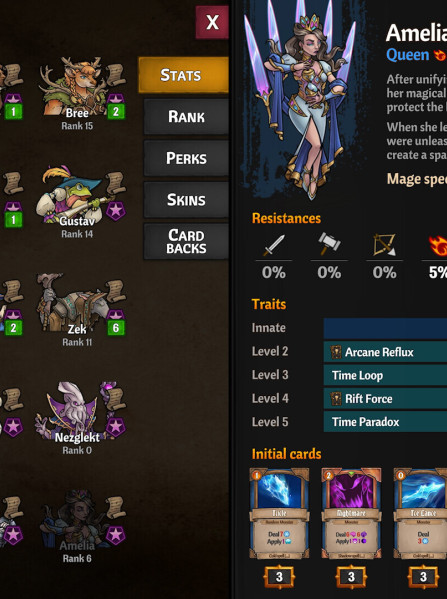View the Nightmare initial card
Viewport: 447px width, 599px height.
(x=351, y=513)
